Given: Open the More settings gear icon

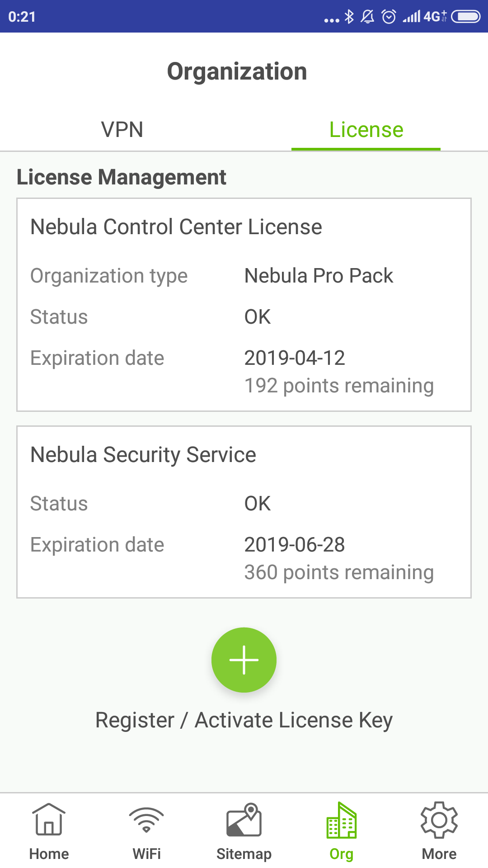Looking at the screenshot, I should [x=439, y=819].
